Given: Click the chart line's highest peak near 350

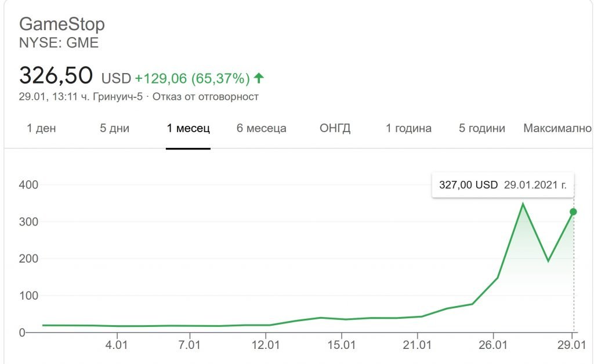Looking at the screenshot, I should pos(523,205).
